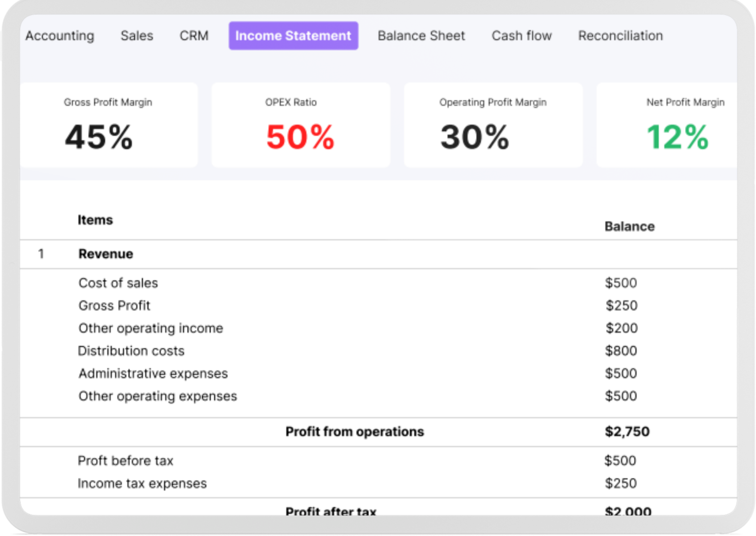Screen dimensions: 756x536
Task: Select the Administrative expenses row
Action: (153, 373)
